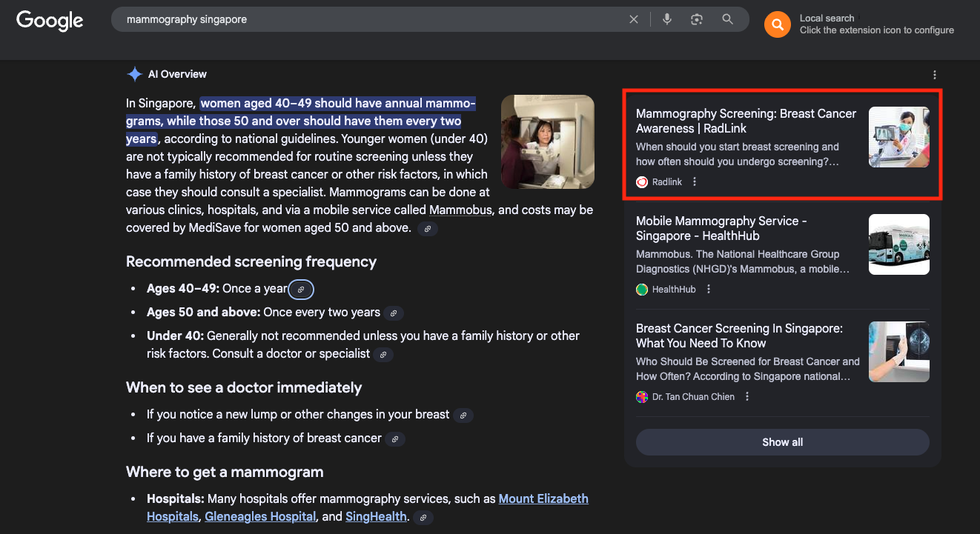Open AI Overview three-dot options menu
This screenshot has width=980, height=534.
tap(934, 75)
